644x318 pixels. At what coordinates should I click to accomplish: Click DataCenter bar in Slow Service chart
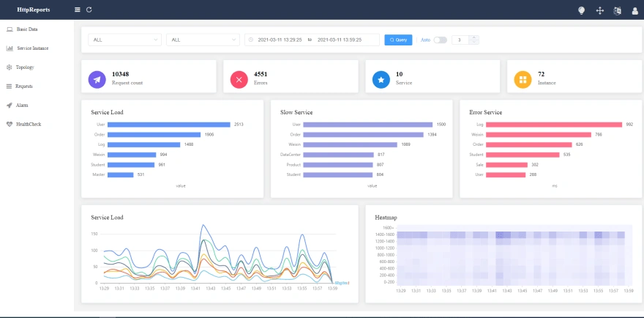[338, 155]
